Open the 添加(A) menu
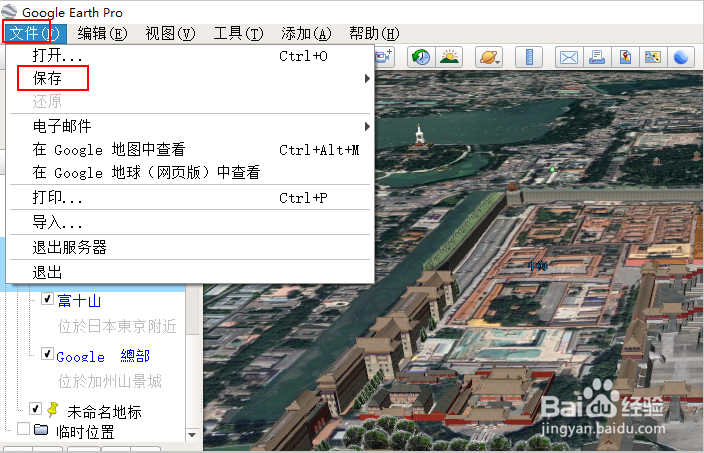704x453 pixels. click(x=306, y=33)
